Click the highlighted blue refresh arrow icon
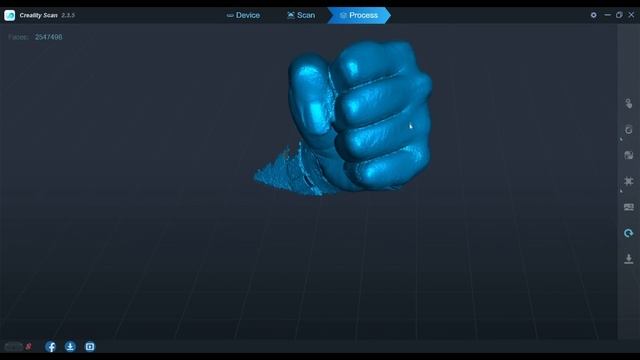Viewport: 640px width, 360px height. point(629,233)
